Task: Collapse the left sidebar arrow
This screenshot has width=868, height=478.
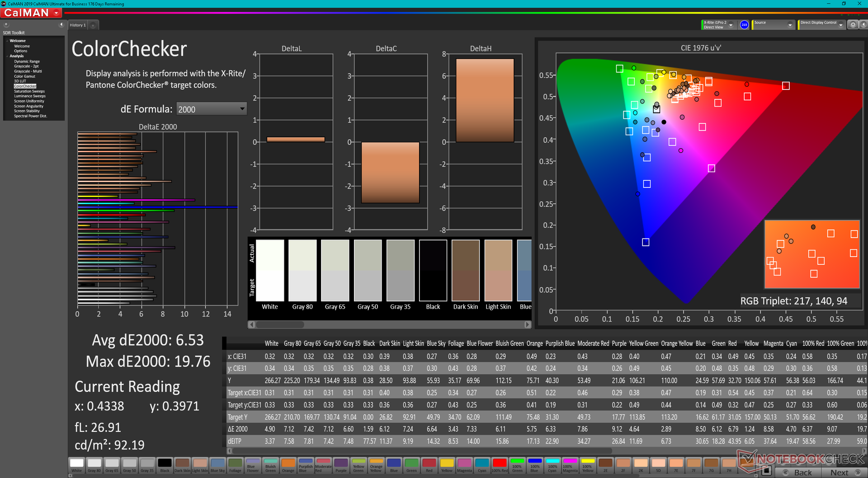Action: pyautogui.click(x=61, y=24)
